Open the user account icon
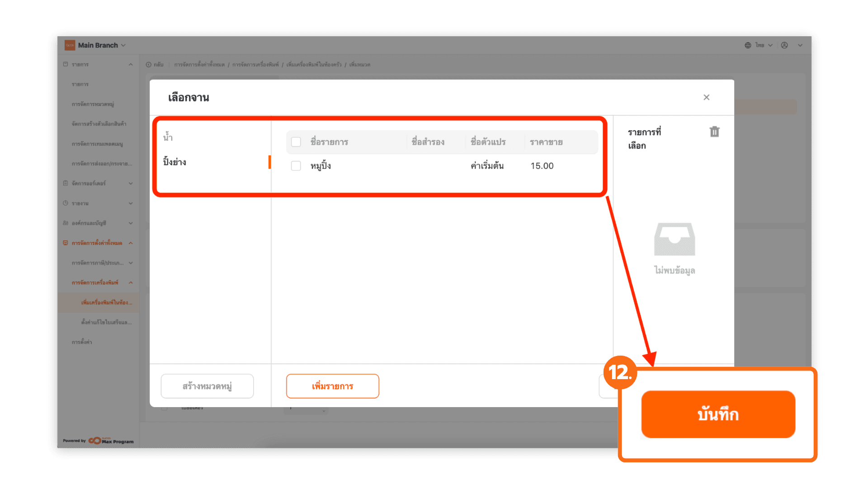This screenshot has width=868, height=488. point(784,45)
